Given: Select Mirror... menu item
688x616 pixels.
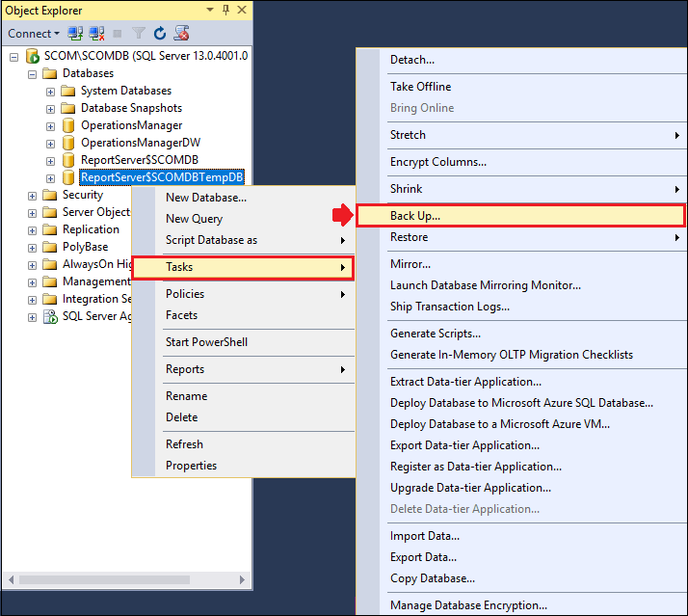Looking at the screenshot, I should point(521,264).
